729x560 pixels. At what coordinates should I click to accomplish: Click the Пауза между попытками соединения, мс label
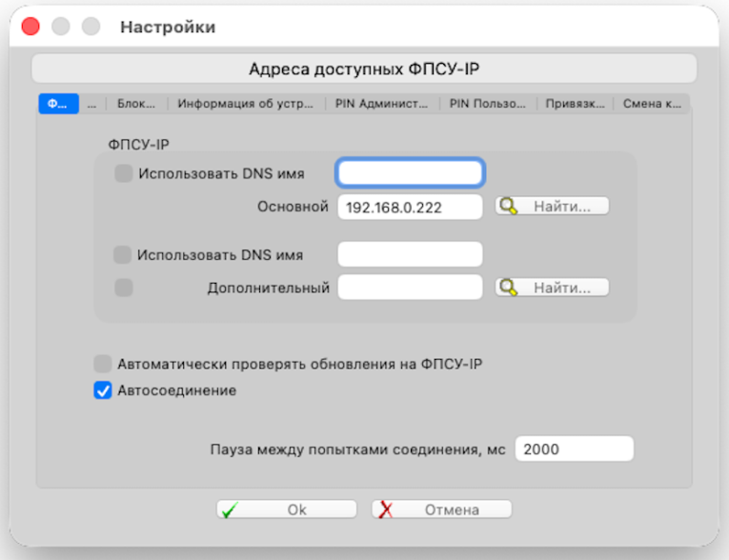tap(357, 450)
